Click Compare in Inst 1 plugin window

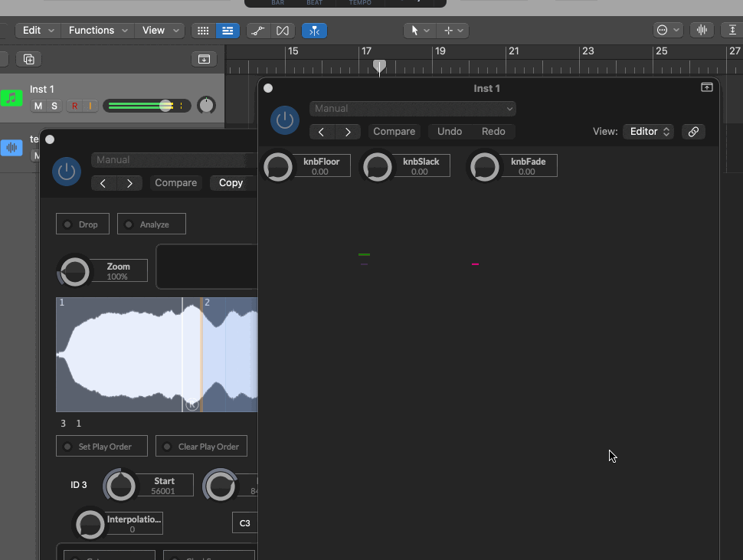coord(394,132)
